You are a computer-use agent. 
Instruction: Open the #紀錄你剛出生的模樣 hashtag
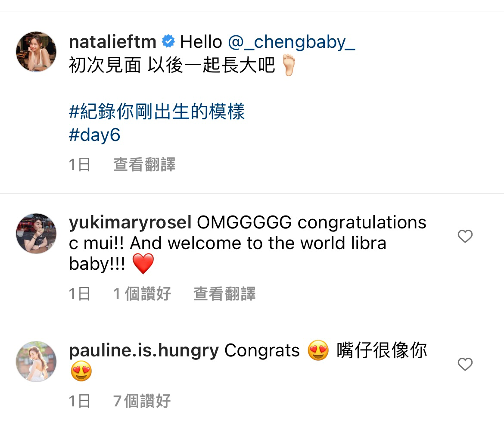click(157, 111)
